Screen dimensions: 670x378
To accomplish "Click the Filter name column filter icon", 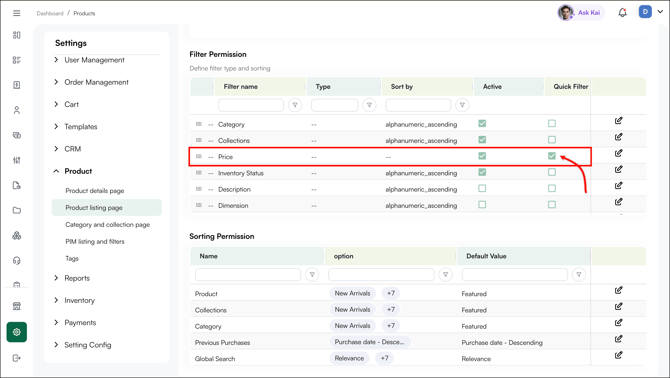I will click(295, 105).
